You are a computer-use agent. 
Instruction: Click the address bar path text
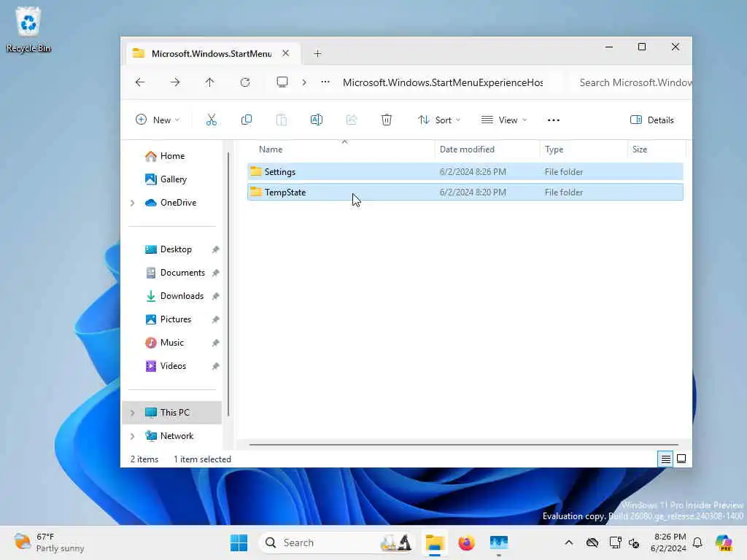(x=443, y=82)
